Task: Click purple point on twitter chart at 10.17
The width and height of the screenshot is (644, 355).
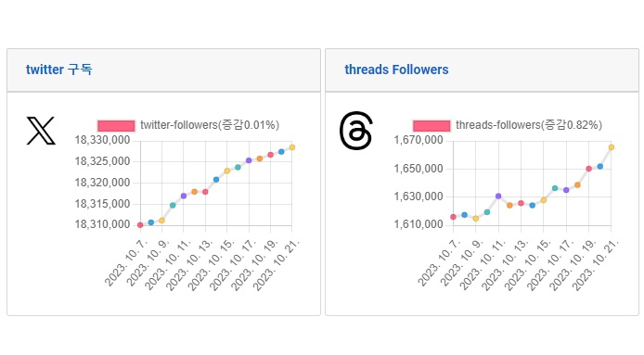Action: [x=249, y=160]
